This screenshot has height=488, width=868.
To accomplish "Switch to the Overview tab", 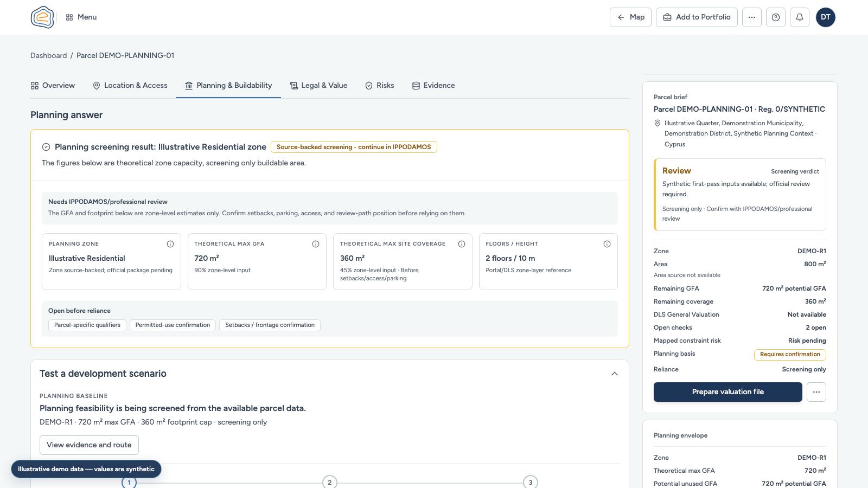I will pyautogui.click(x=53, y=86).
